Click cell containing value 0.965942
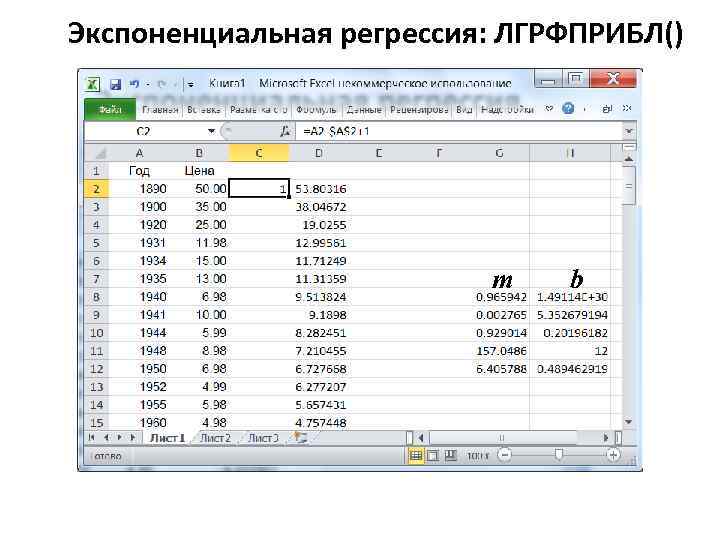720x540 pixels. (500, 297)
